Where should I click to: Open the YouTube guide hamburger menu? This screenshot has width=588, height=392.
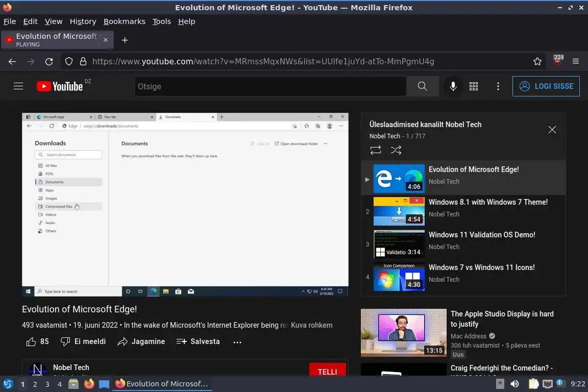18,86
